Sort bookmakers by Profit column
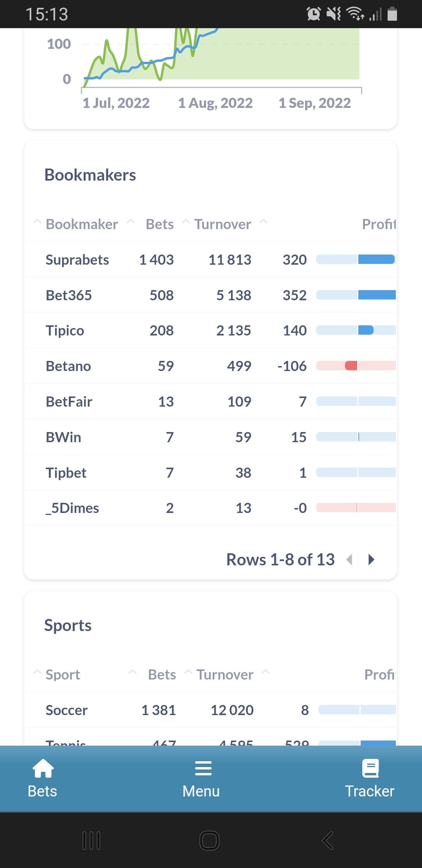The image size is (422, 868). click(x=378, y=224)
